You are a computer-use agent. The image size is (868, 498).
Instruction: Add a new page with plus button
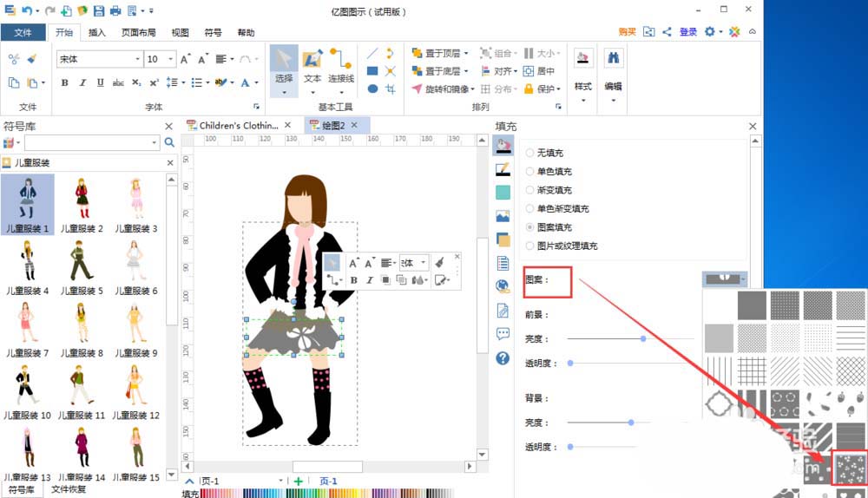(299, 481)
